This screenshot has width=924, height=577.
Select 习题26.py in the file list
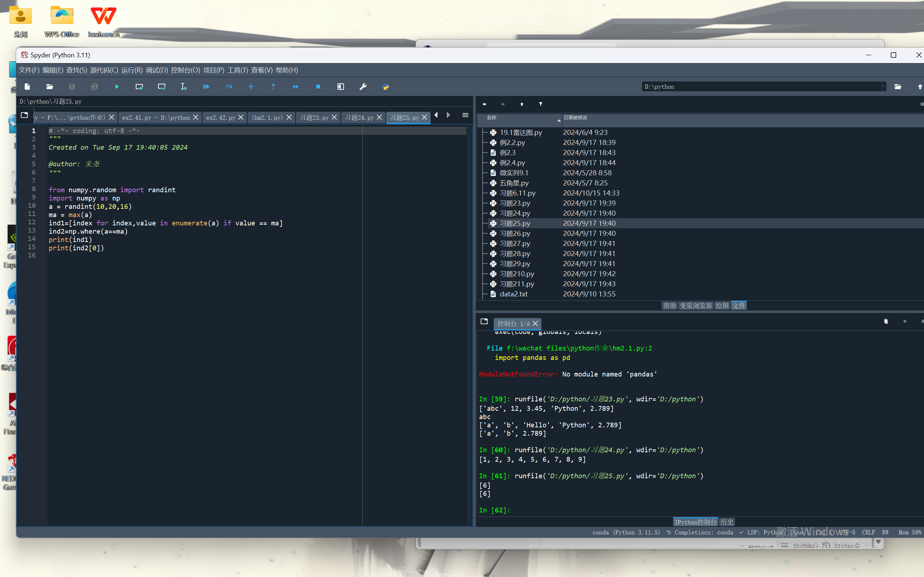pos(515,233)
